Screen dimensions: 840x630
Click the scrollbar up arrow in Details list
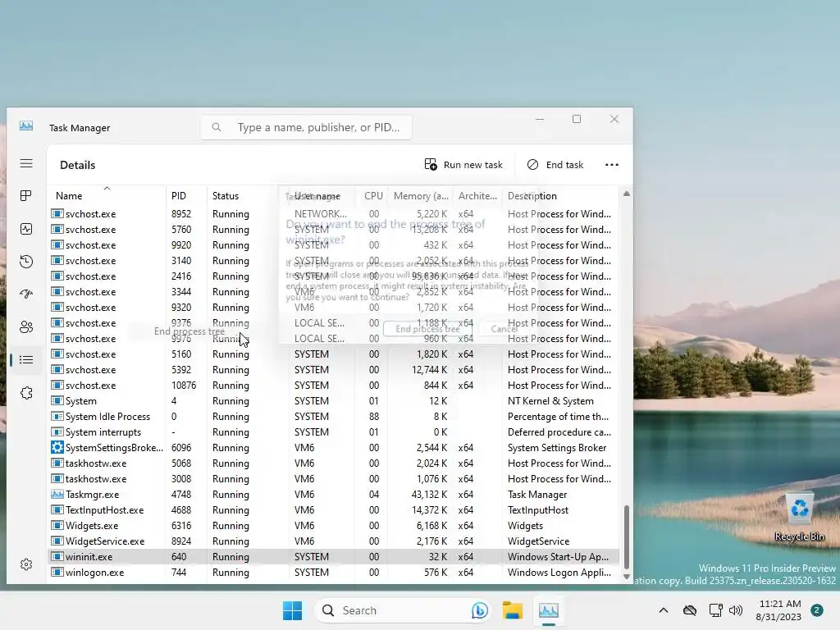click(x=626, y=194)
